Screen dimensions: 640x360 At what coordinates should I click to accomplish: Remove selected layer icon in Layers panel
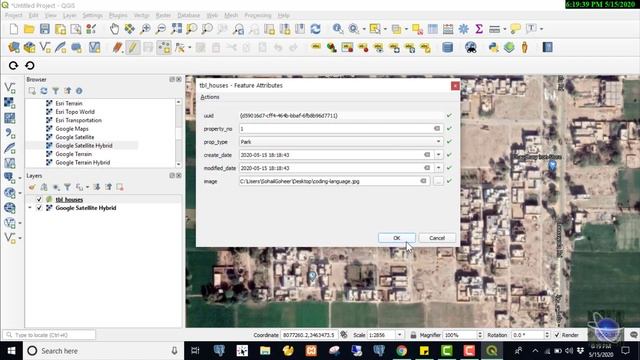tap(120, 187)
